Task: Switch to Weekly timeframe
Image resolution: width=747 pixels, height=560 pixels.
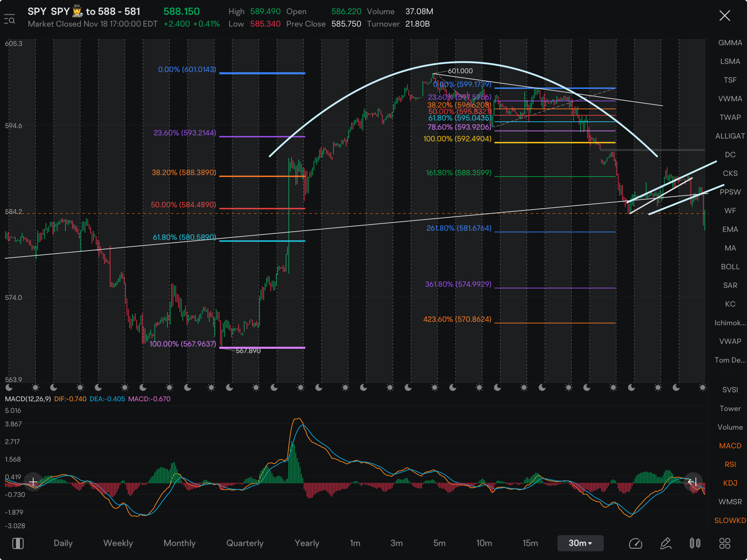Action: pos(118,543)
